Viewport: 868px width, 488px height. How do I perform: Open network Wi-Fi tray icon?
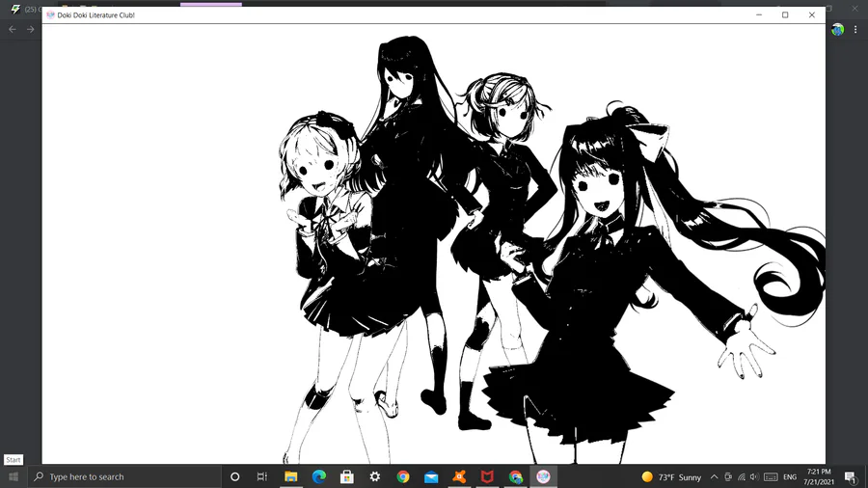[742, 476]
